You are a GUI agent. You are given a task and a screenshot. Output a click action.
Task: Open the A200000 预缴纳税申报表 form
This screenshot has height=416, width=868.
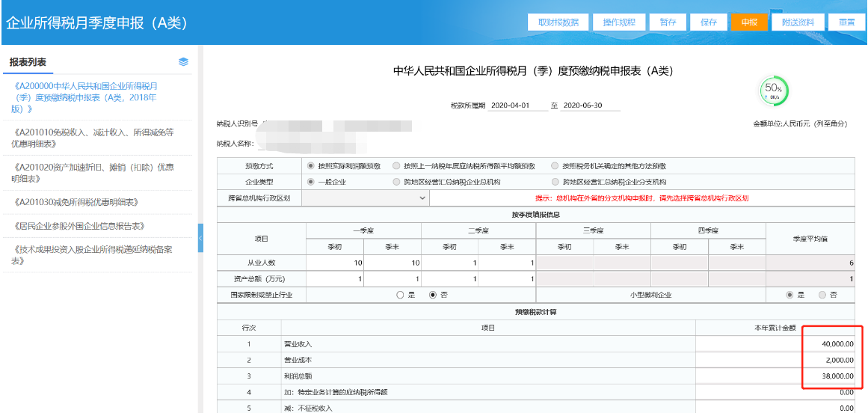(x=84, y=97)
